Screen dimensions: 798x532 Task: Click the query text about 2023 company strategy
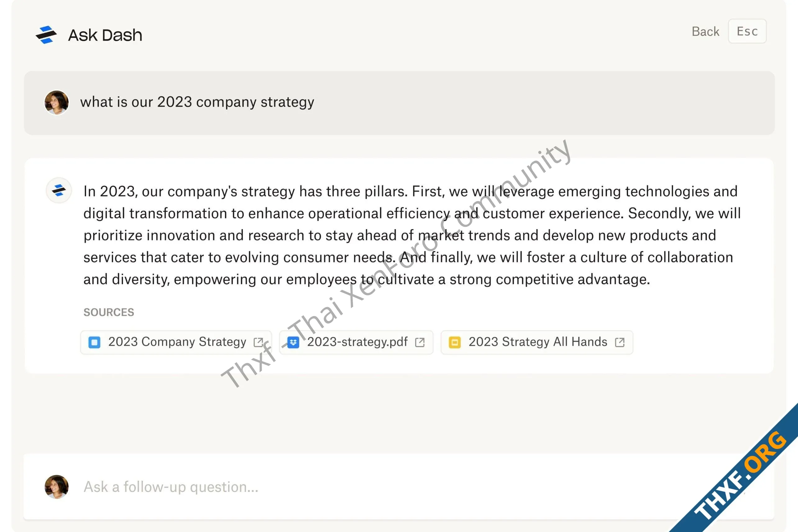tap(197, 102)
